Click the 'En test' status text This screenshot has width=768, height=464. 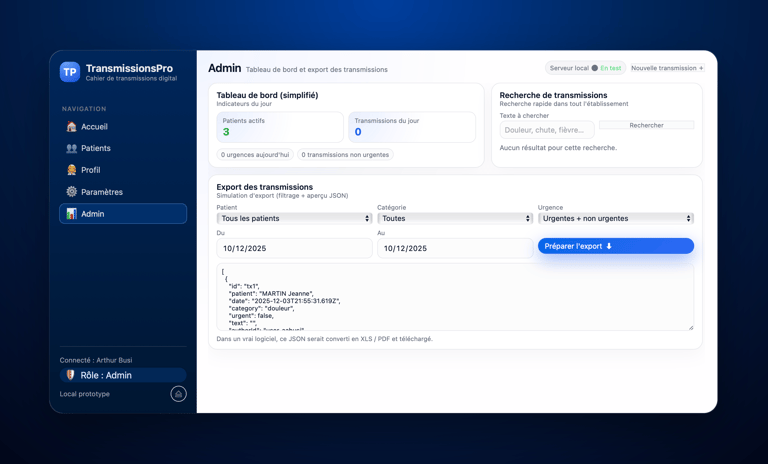pyautogui.click(x=611, y=68)
